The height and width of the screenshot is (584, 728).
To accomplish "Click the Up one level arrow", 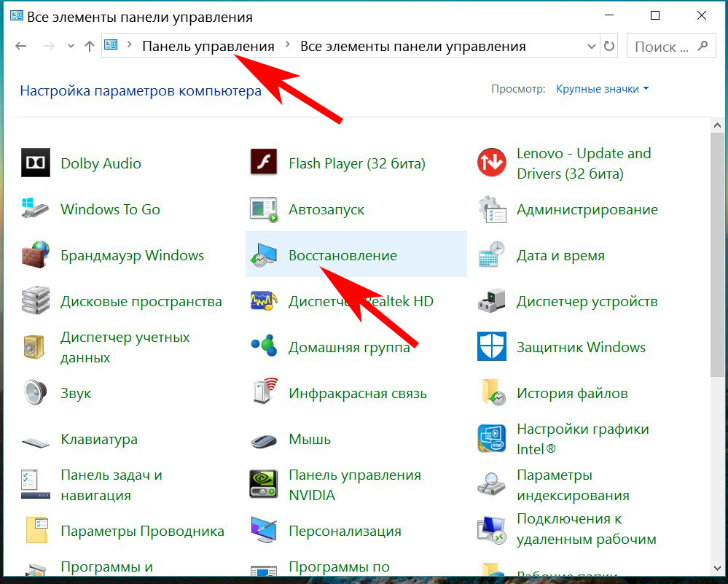I will click(x=89, y=46).
